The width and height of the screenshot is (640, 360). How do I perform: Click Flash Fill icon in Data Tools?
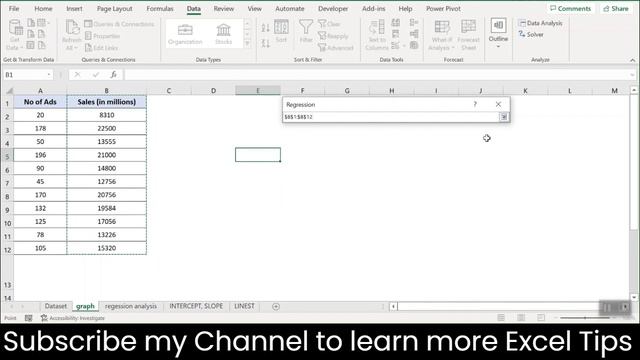click(x=396, y=23)
